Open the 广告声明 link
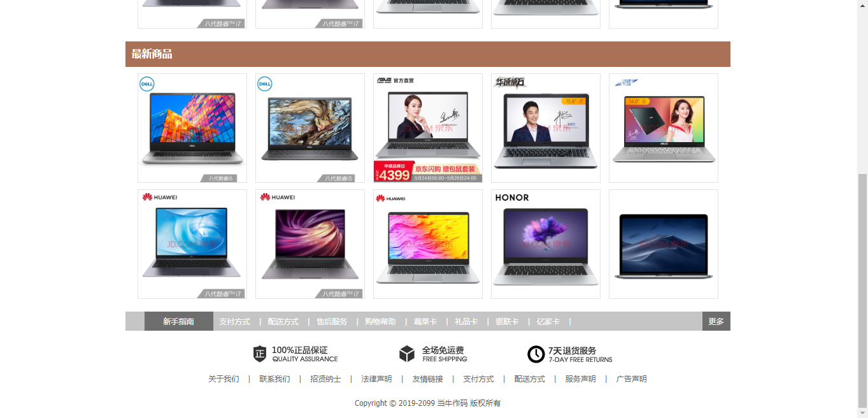The image size is (868, 418). point(631,379)
